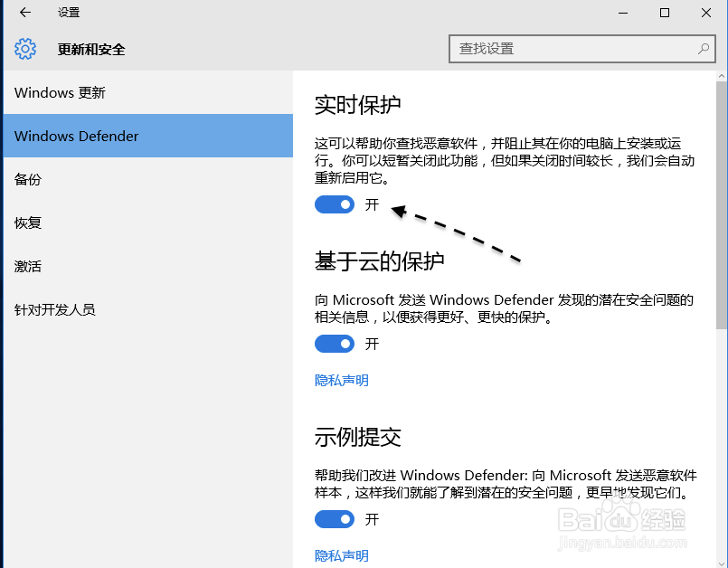This screenshot has width=728, height=568.
Task: Select the Windows Defender sidebar entry
Action: click(x=76, y=136)
